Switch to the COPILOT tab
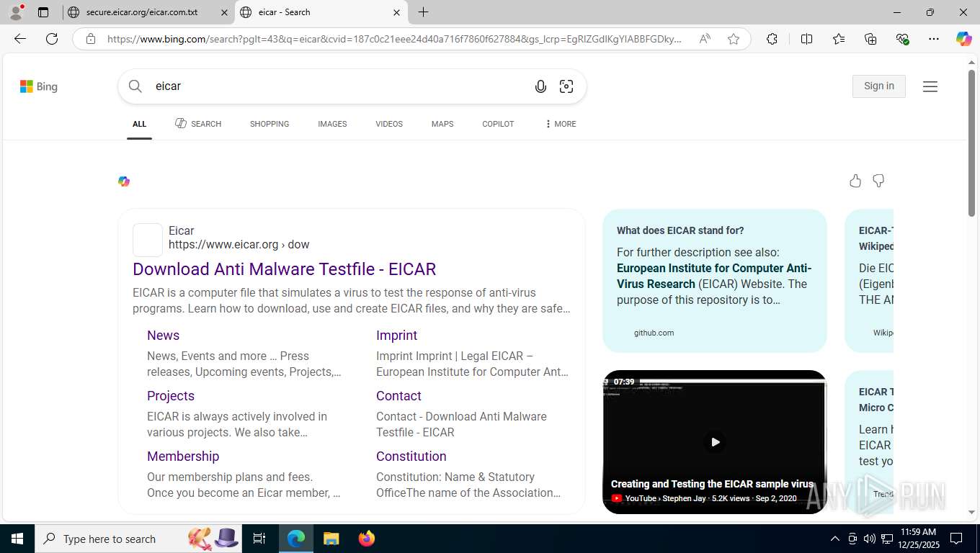This screenshot has height=553, width=980. click(498, 124)
